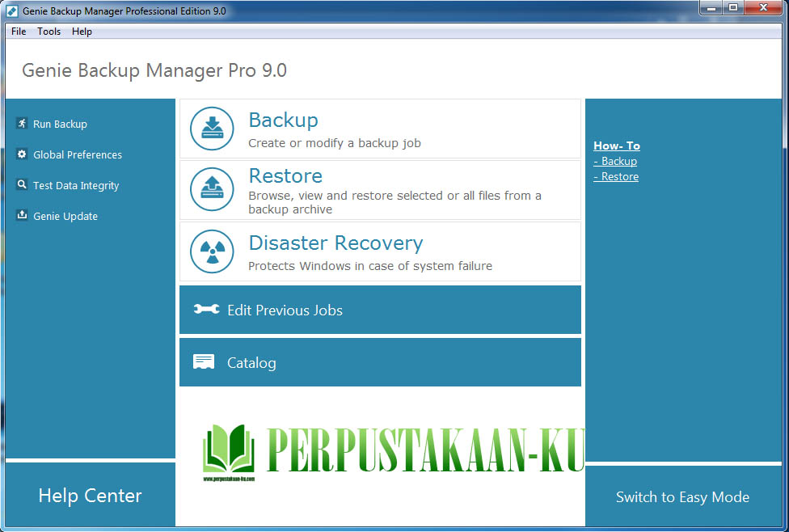Image resolution: width=789 pixels, height=532 pixels.
Task: Switch to Easy Mode
Action: tap(683, 497)
